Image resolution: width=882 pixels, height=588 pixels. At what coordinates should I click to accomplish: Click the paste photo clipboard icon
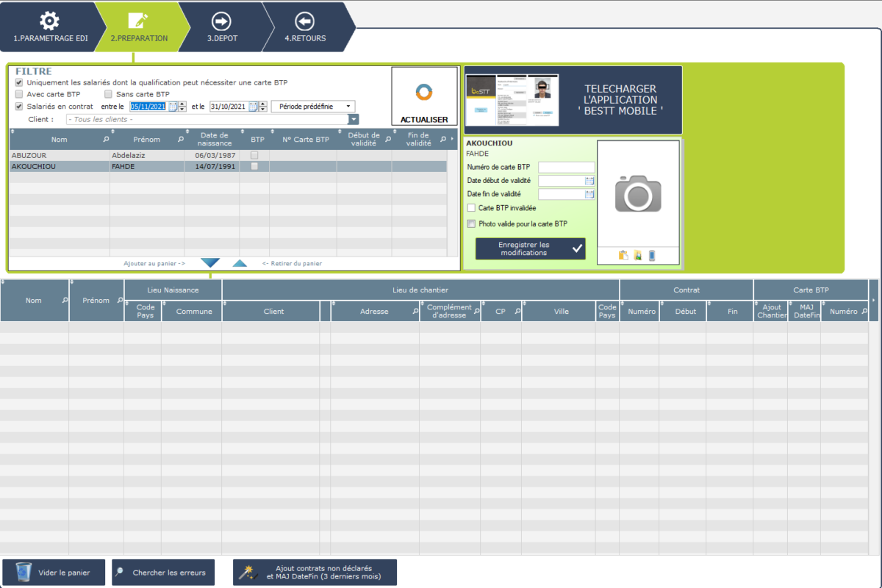[x=623, y=256]
